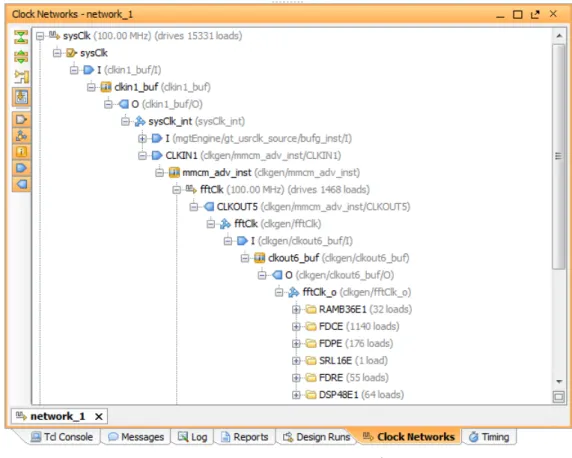
Task: Toggle the nets filter icon in sidebar
Action: pyautogui.click(x=21, y=135)
